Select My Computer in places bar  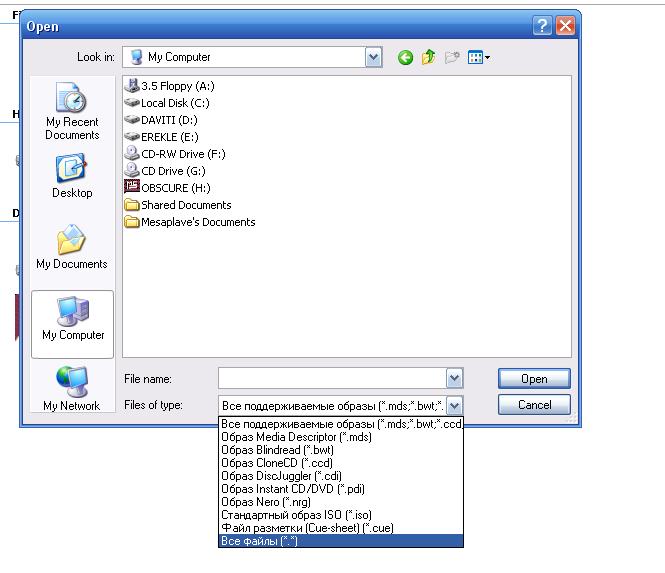point(73,324)
